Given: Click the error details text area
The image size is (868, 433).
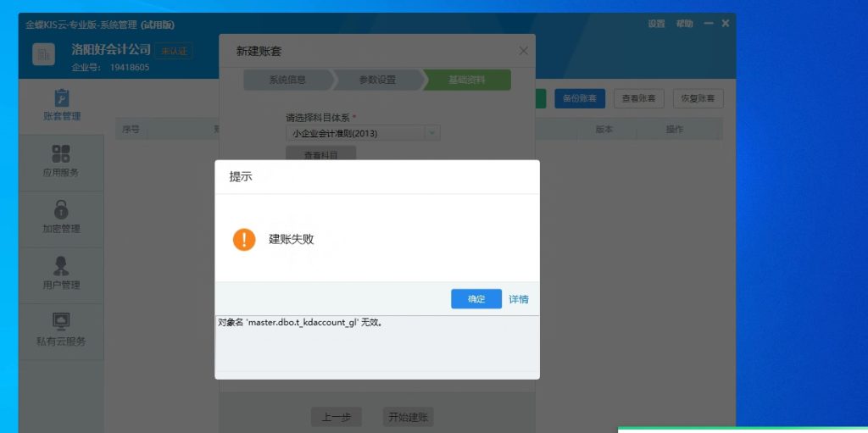Looking at the screenshot, I should coord(377,343).
